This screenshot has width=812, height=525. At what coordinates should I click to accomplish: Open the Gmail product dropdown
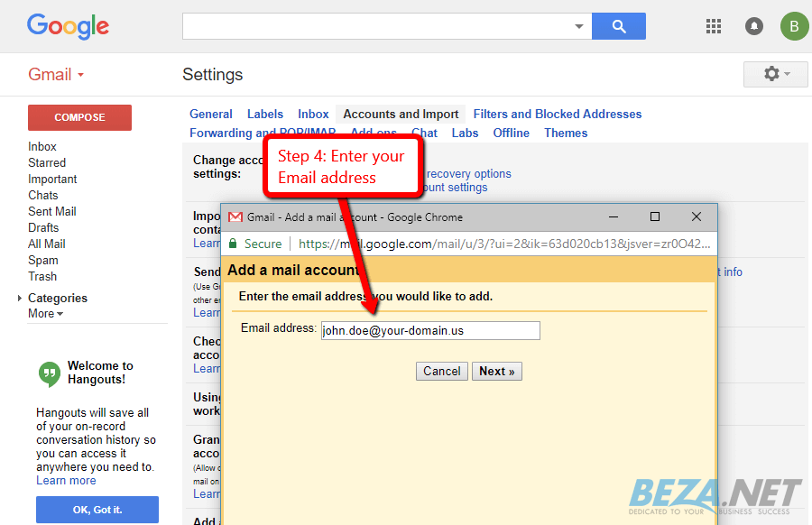point(56,75)
